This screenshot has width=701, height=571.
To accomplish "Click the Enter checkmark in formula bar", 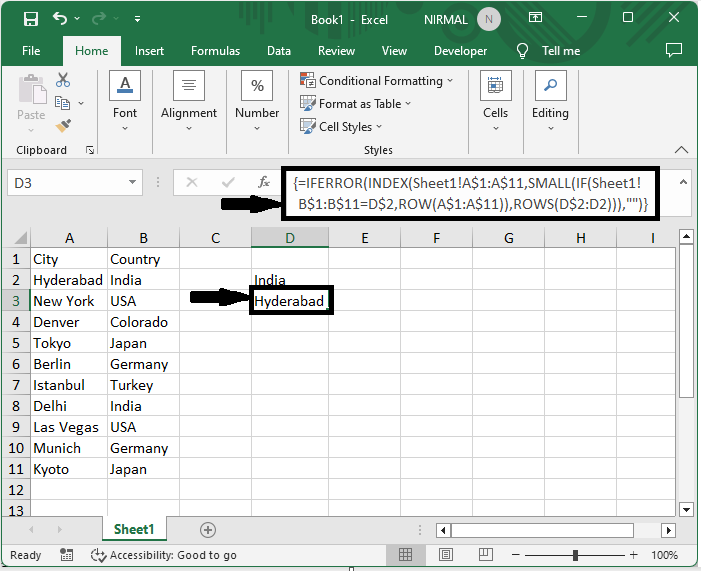I will (x=228, y=182).
